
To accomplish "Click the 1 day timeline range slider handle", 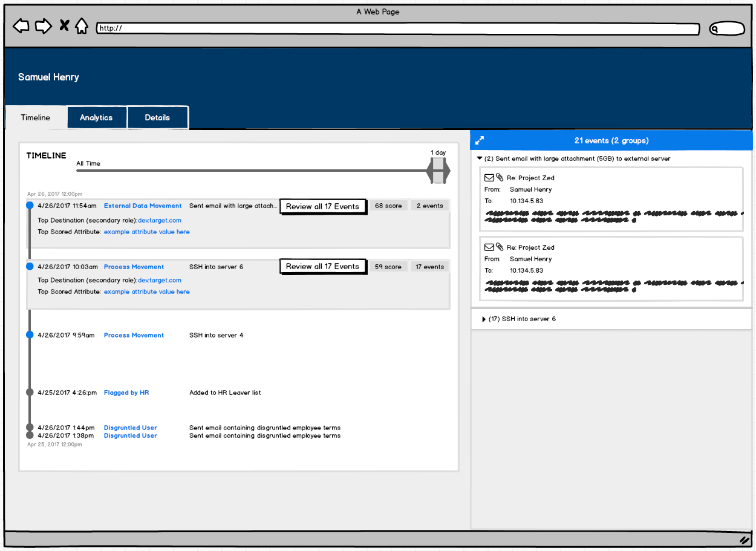I will [x=438, y=171].
